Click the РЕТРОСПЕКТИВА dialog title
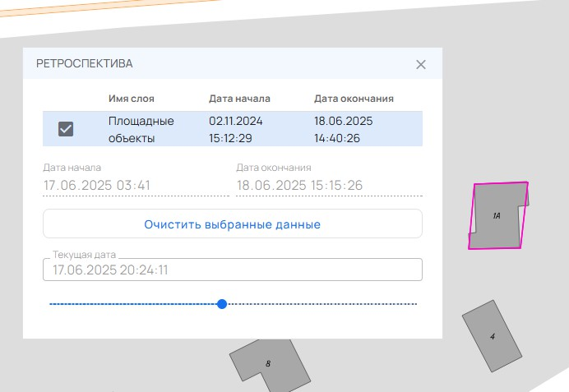The width and height of the screenshot is (569, 392). click(85, 63)
